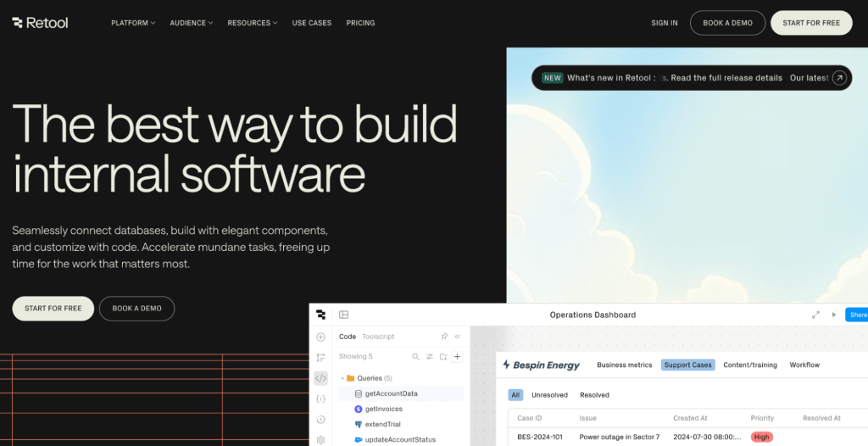Click the Showing 5 label
Image resolution: width=868 pixels, height=446 pixels.
pyautogui.click(x=355, y=356)
